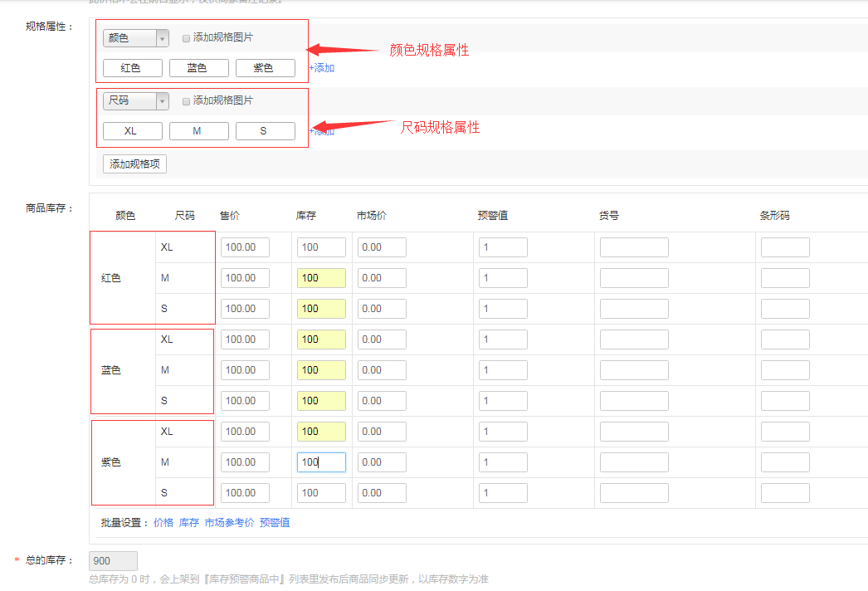This screenshot has height=591, width=868.
Task: Click price field for 紫色 S row
Action: tap(246, 493)
